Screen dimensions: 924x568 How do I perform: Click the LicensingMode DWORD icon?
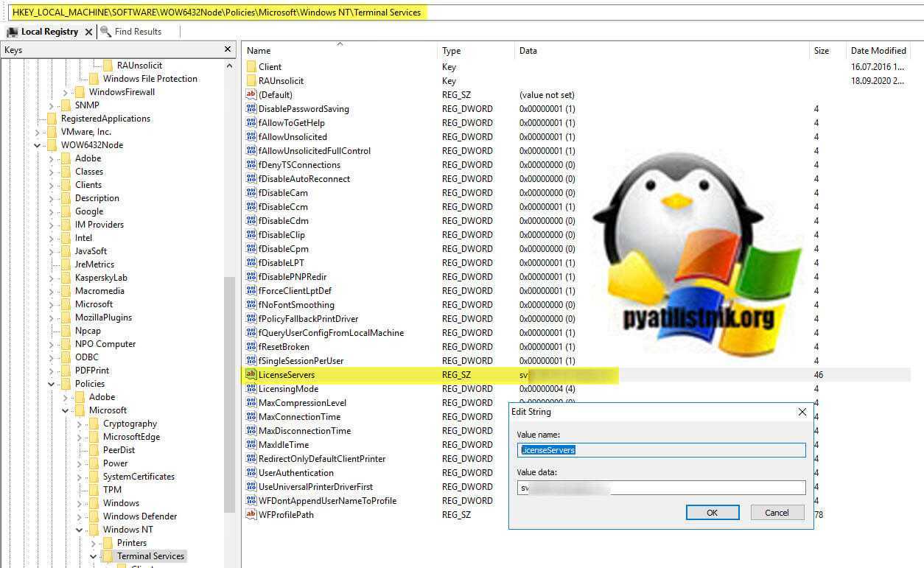click(251, 388)
